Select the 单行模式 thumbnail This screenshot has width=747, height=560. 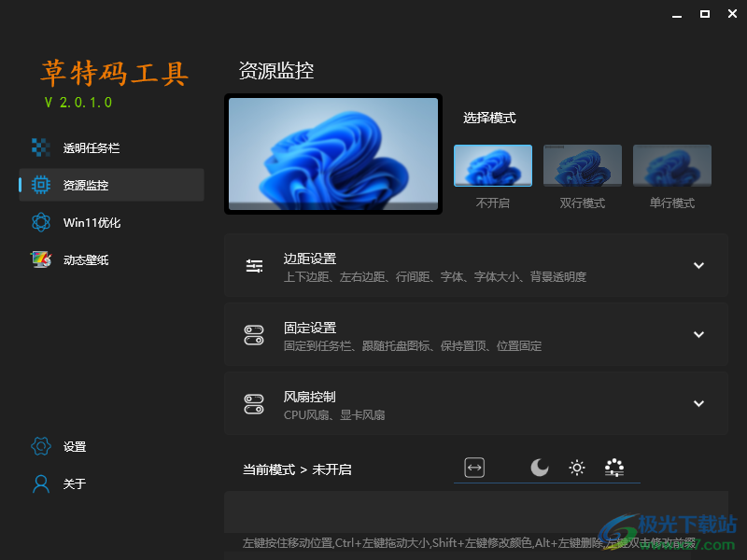[x=672, y=165]
